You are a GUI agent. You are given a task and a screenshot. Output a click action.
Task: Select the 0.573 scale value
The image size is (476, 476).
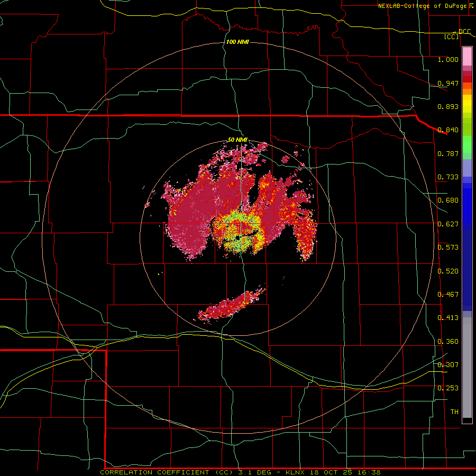point(448,248)
